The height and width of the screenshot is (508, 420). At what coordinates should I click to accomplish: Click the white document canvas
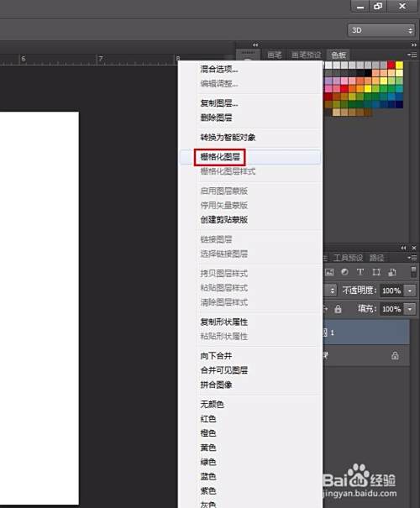(x=39, y=308)
